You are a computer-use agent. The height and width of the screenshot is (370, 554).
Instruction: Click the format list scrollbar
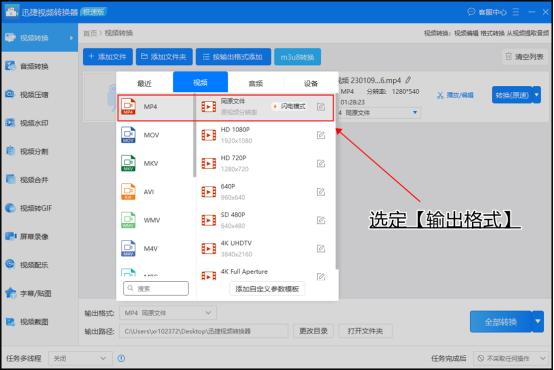coord(194,135)
